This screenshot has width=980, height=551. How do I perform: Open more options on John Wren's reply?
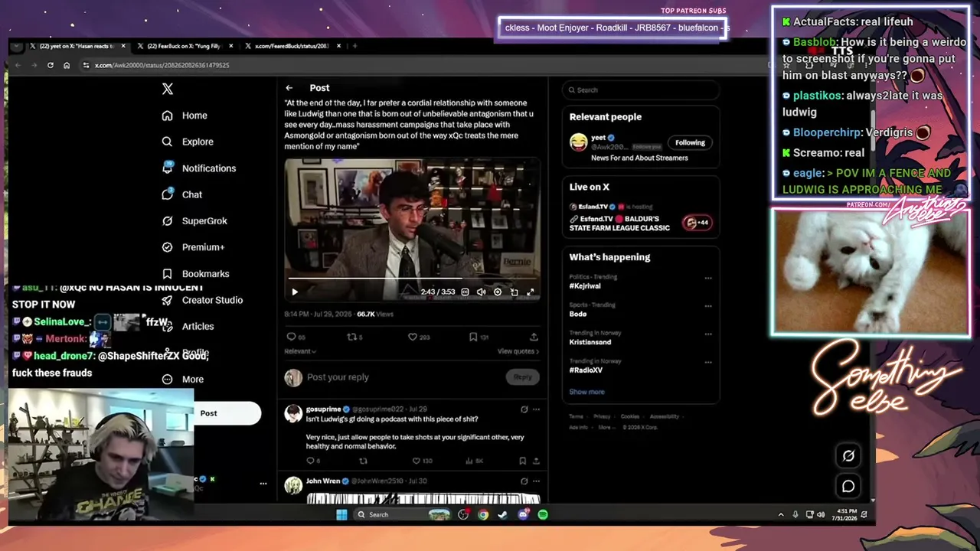pyautogui.click(x=536, y=481)
